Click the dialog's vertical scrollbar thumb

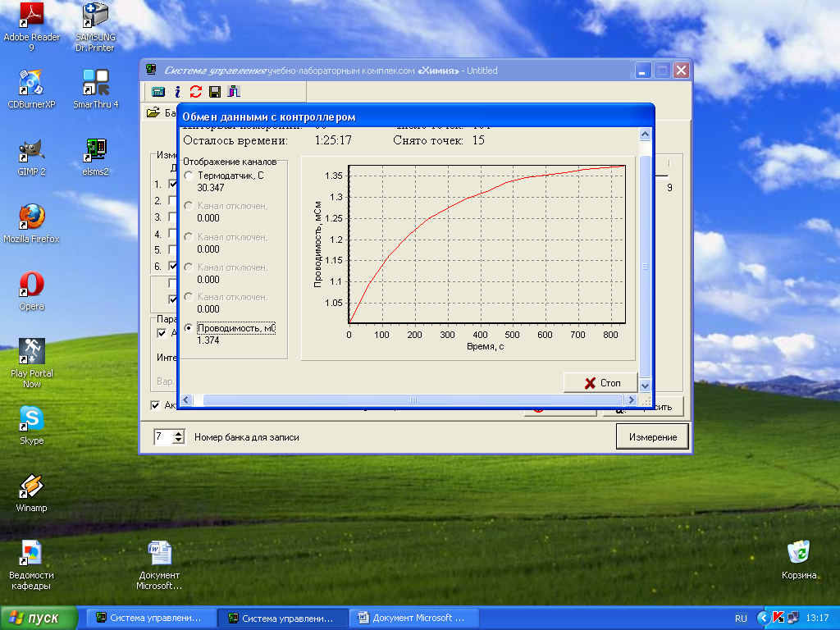645,267
